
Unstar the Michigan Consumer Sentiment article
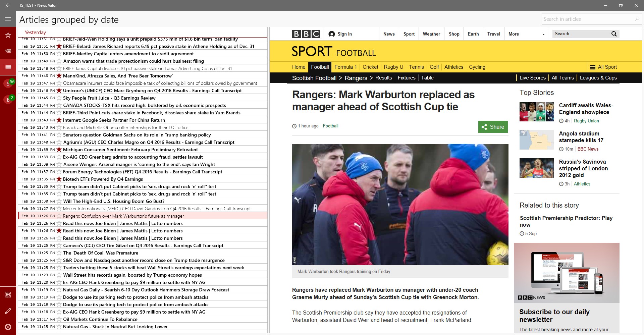click(x=59, y=150)
